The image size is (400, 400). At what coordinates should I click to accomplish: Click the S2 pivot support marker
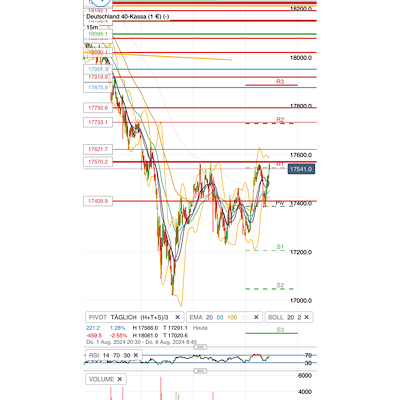(280, 285)
